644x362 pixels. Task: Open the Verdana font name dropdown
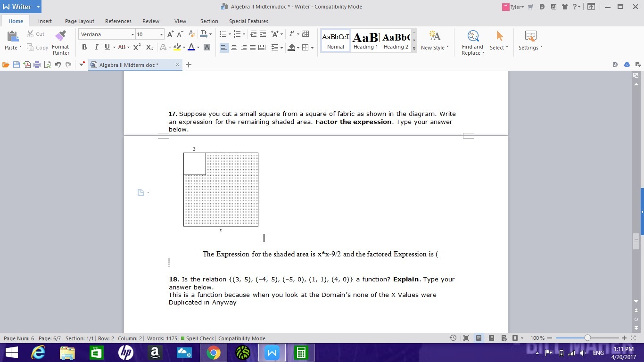click(x=132, y=34)
